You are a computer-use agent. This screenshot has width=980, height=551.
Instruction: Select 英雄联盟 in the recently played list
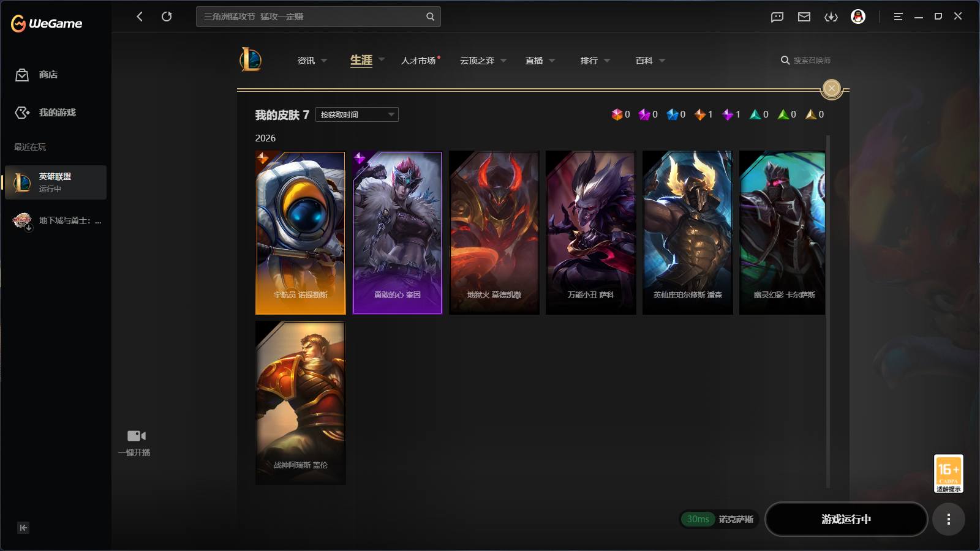[x=56, y=182]
